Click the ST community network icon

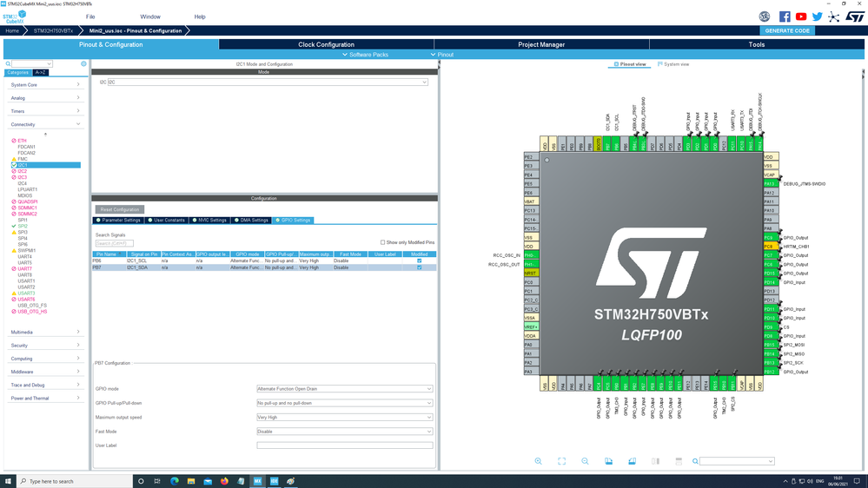pos(833,16)
